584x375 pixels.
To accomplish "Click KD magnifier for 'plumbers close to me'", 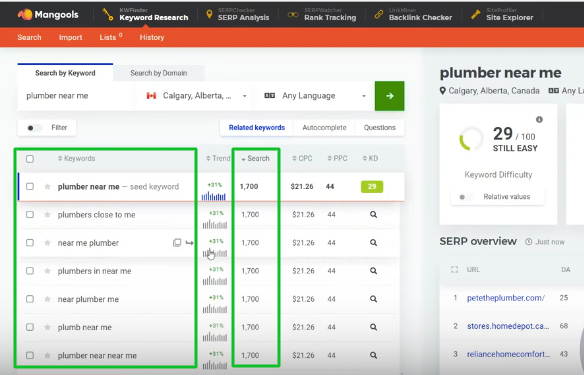I will (x=373, y=214).
